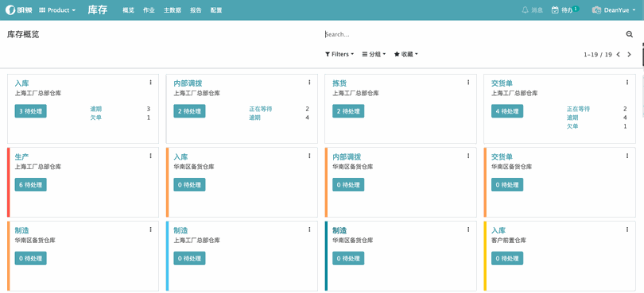This screenshot has width=644, height=293.
Task: Go to previous page arrow
Action: pyautogui.click(x=618, y=55)
